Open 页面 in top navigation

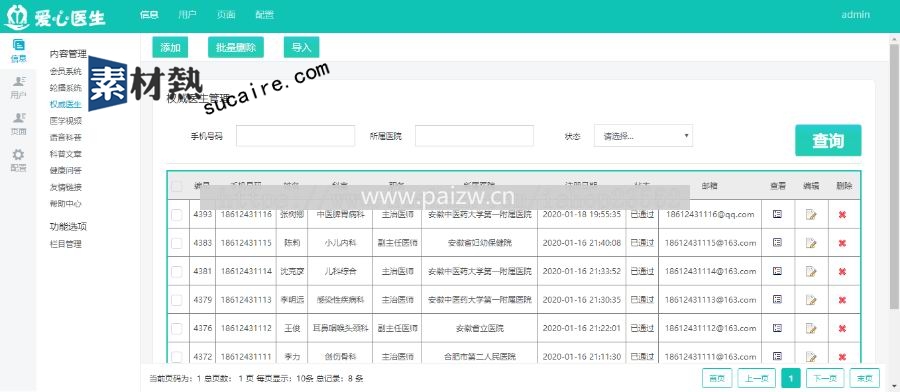[226, 15]
